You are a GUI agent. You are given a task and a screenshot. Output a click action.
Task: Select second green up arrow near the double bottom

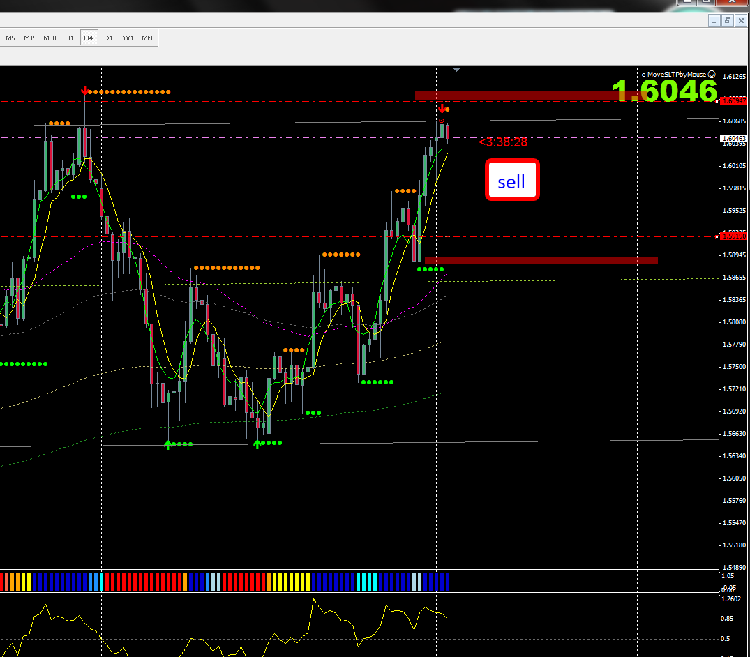[257, 444]
